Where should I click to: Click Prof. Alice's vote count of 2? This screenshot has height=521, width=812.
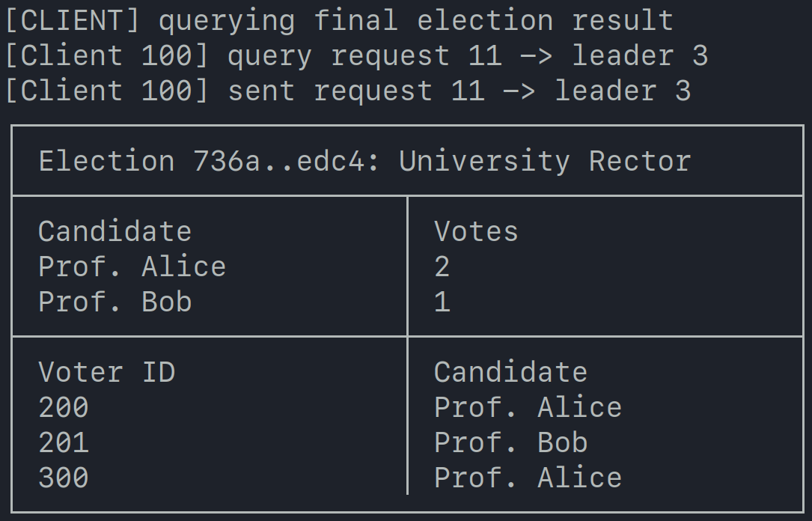coord(442,266)
